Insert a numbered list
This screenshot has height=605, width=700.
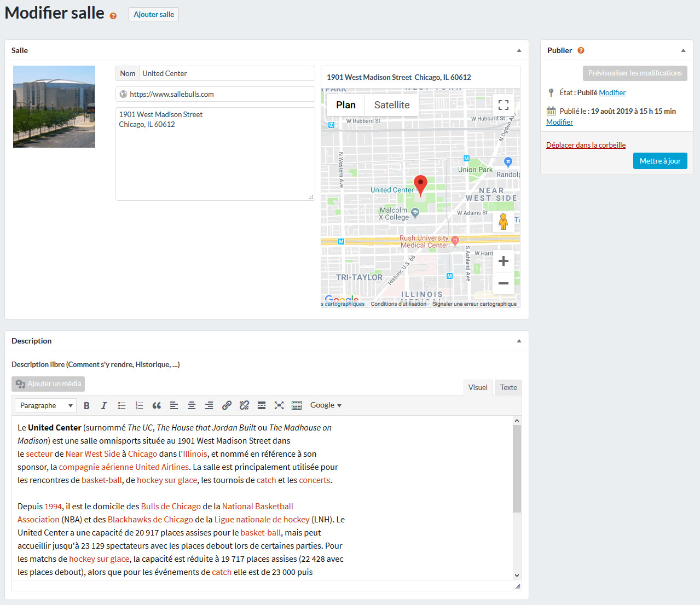(x=139, y=405)
